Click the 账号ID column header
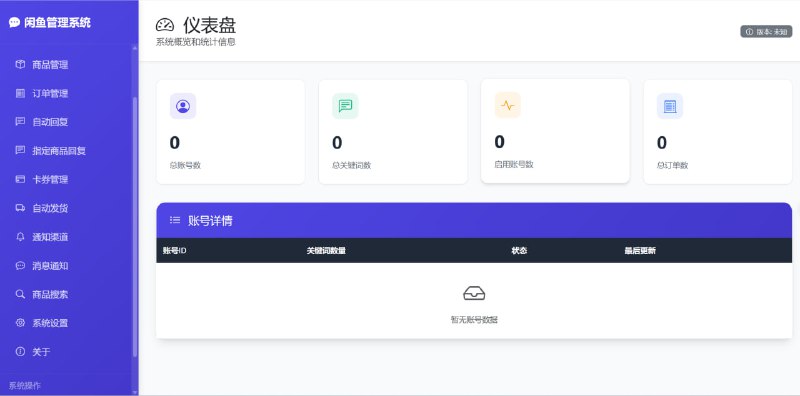 tap(174, 251)
